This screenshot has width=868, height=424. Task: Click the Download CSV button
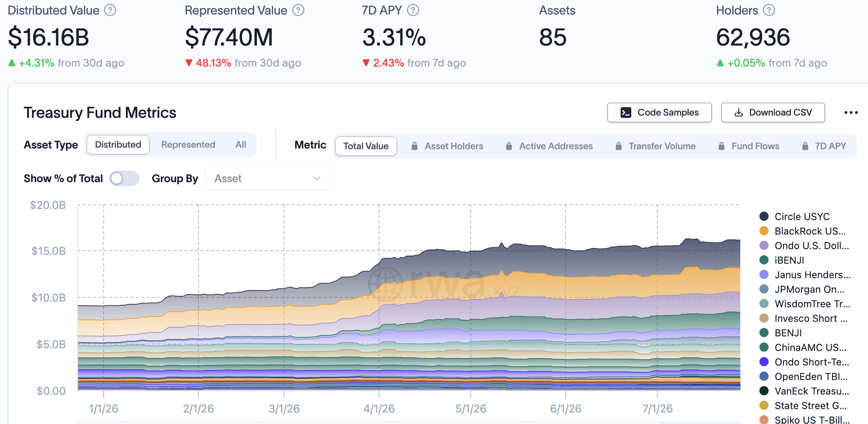tap(773, 113)
